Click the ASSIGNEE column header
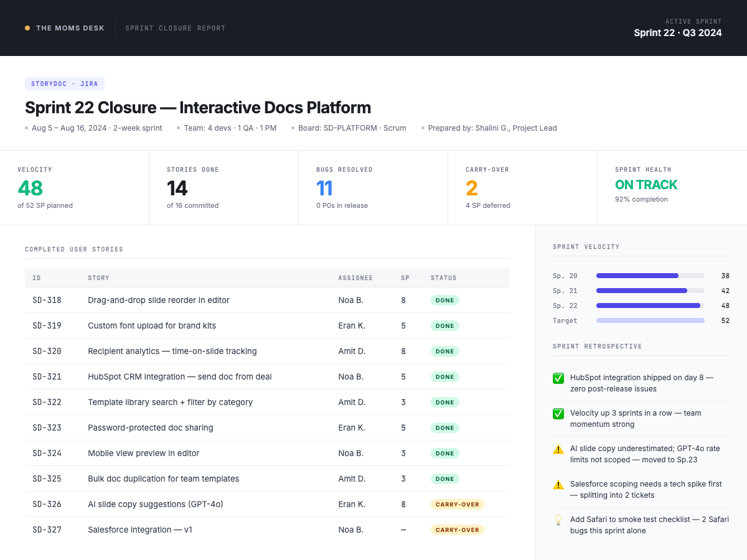The height and width of the screenshot is (560, 747). 355,278
